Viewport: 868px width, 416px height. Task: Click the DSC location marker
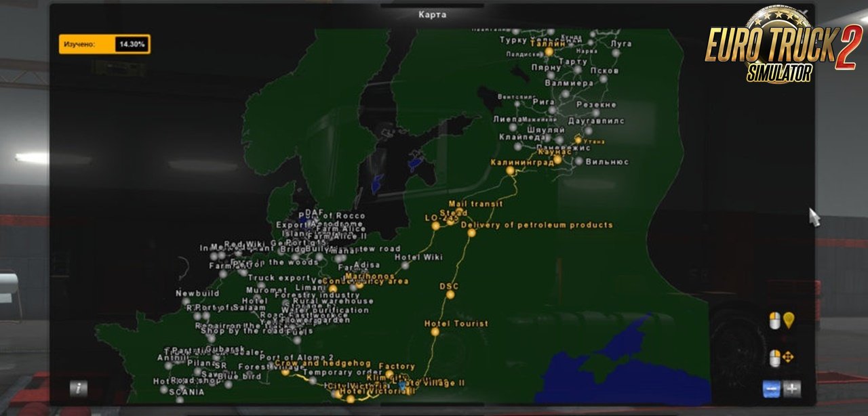pos(450,295)
